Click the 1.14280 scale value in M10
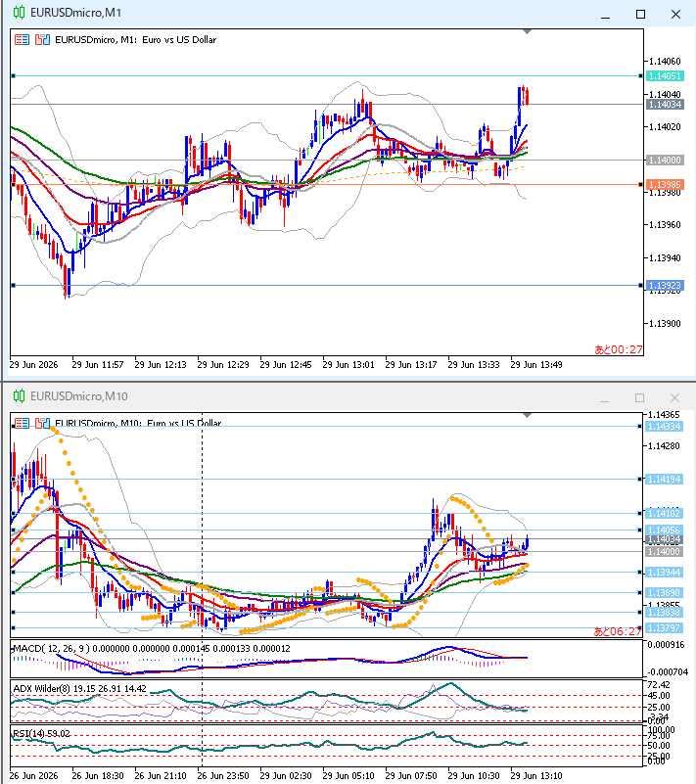 pos(664,446)
